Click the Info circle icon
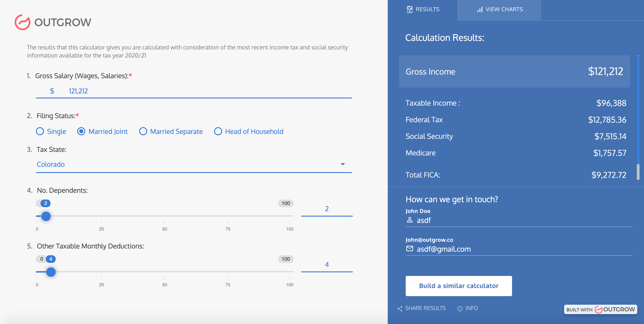 click(x=460, y=309)
